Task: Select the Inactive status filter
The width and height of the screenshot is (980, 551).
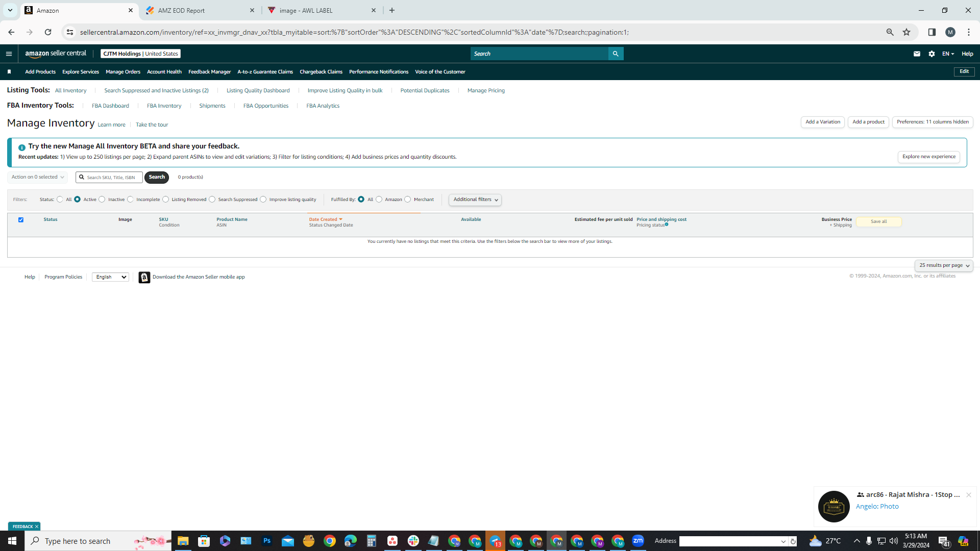Action: click(102, 199)
